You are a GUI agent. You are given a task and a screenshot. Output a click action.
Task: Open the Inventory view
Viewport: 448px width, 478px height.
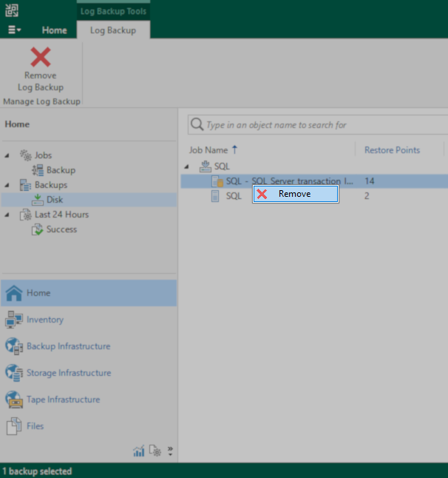(89, 320)
